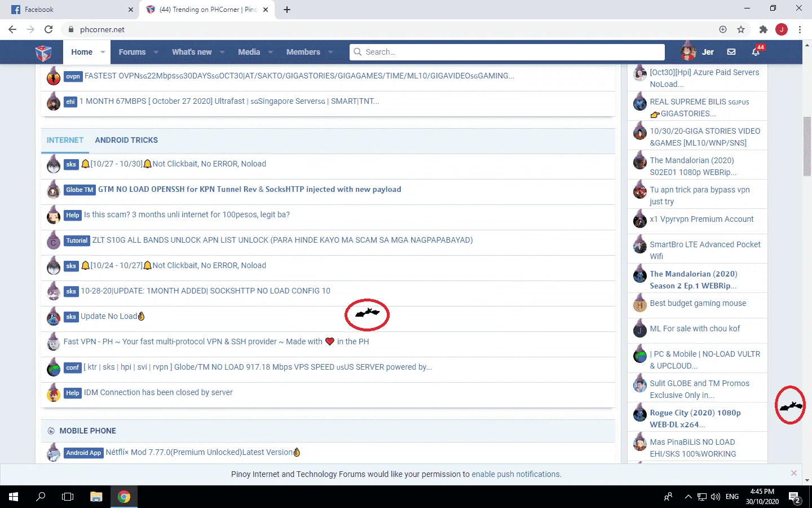Select the INTERNET tab
The width and height of the screenshot is (812, 508).
pyautogui.click(x=65, y=140)
